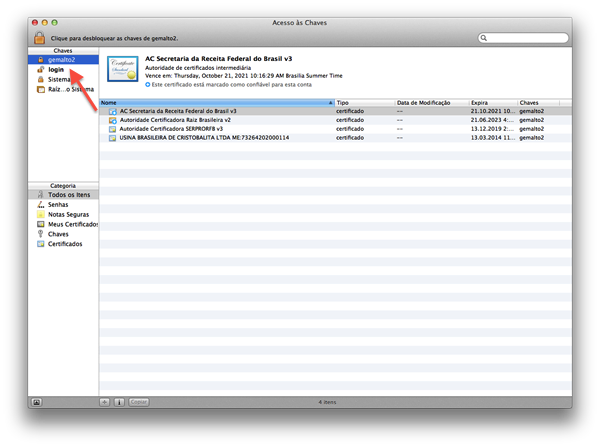This screenshot has width=600, height=447.
Task: Select Meus Certificados category
Action: 63,225
